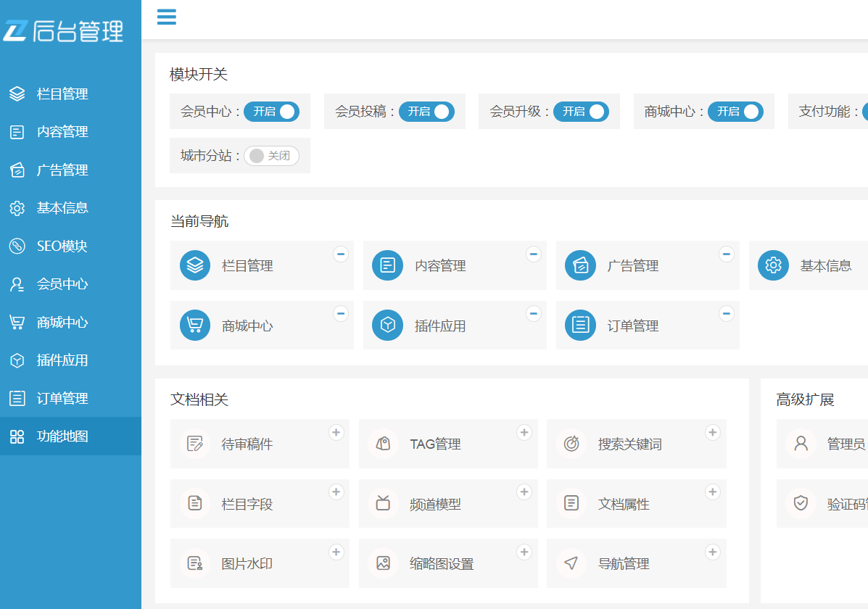Click the 文档属性 icon
This screenshot has width=868, height=609.
click(x=571, y=503)
